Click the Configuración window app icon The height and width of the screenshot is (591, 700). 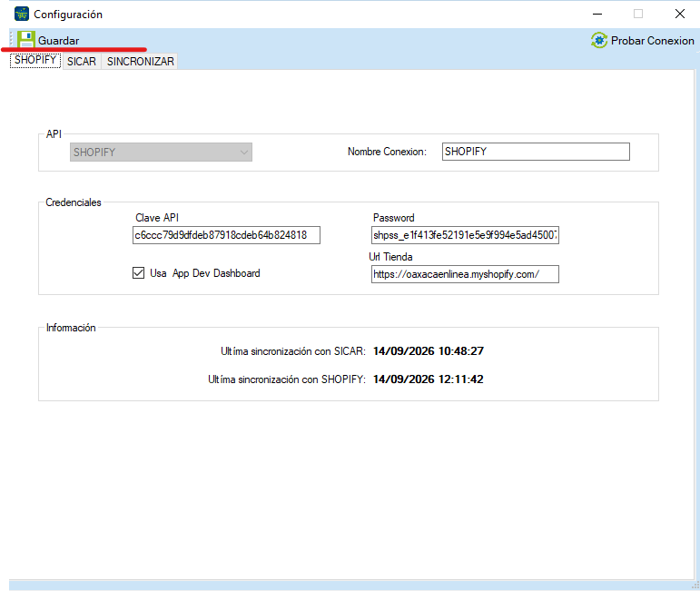pyautogui.click(x=22, y=14)
